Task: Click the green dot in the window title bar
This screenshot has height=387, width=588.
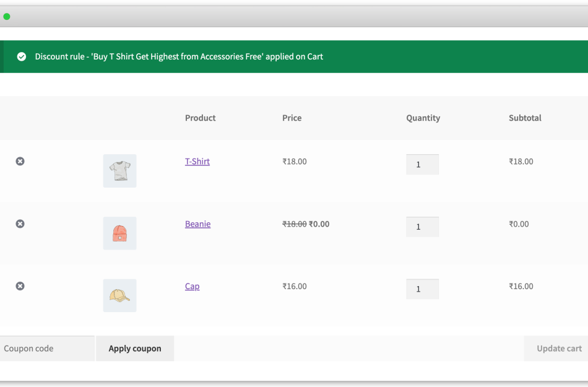Action: click(x=7, y=17)
